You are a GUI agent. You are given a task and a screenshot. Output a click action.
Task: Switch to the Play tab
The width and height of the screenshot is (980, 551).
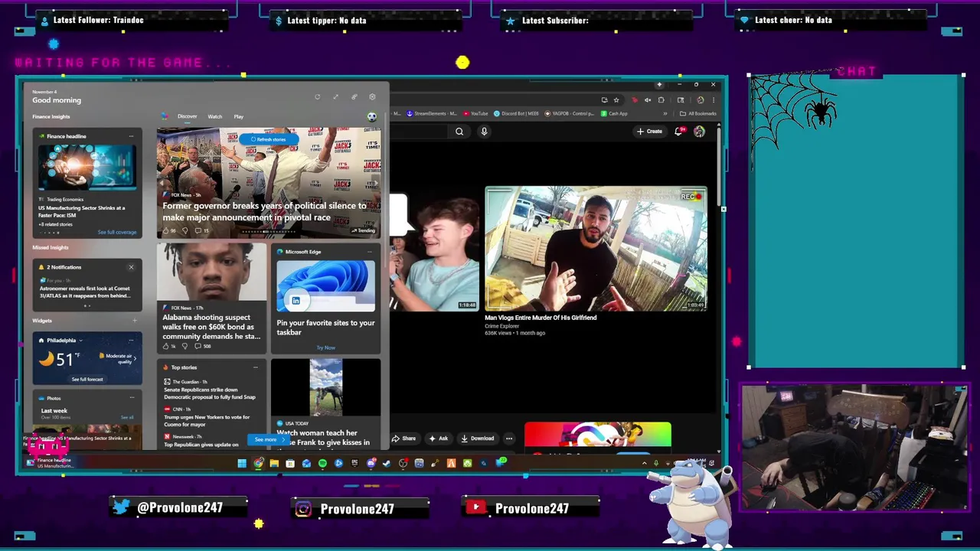tap(239, 116)
